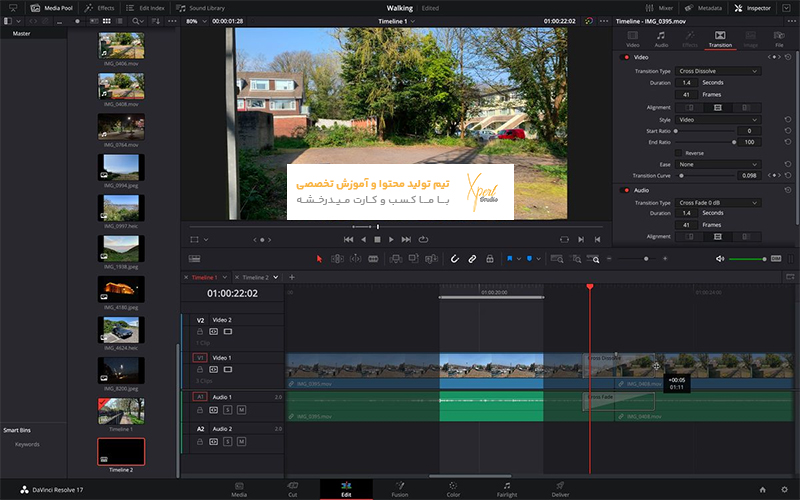Click the blue Marker icon
This screenshot has height=500, width=800.
coord(529,259)
